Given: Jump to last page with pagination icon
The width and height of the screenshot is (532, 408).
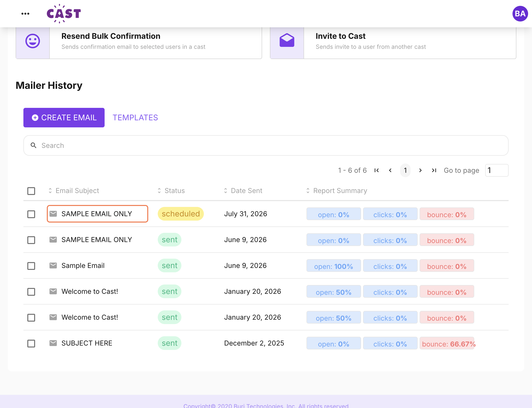Looking at the screenshot, I should (434, 170).
